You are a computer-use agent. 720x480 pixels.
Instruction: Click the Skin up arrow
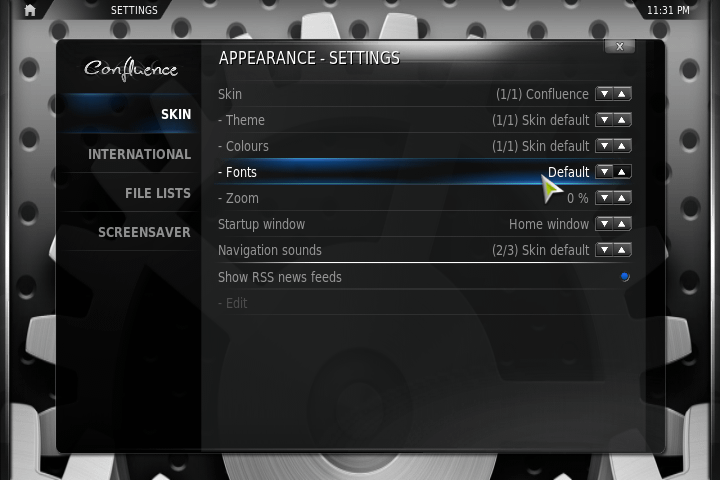tap(622, 94)
